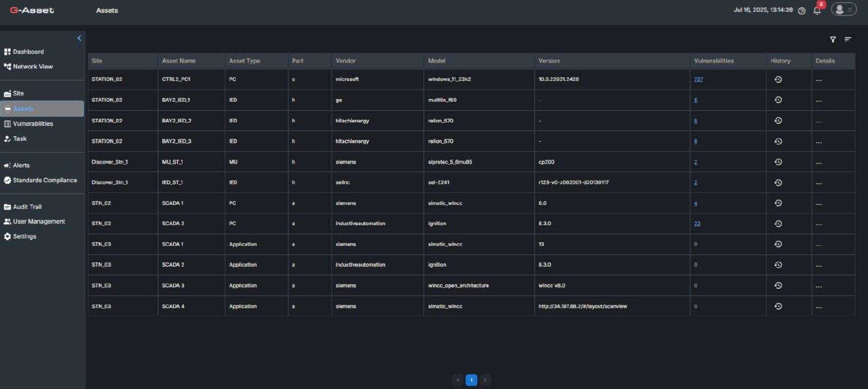This screenshot has width=868, height=389.
Task: Open the notifications bell
Action: tap(817, 10)
